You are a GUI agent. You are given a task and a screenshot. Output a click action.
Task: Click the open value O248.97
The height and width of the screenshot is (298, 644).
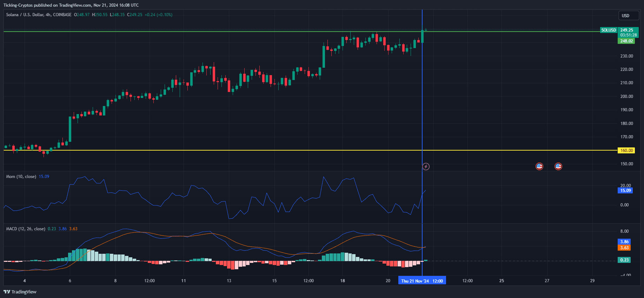(82, 15)
